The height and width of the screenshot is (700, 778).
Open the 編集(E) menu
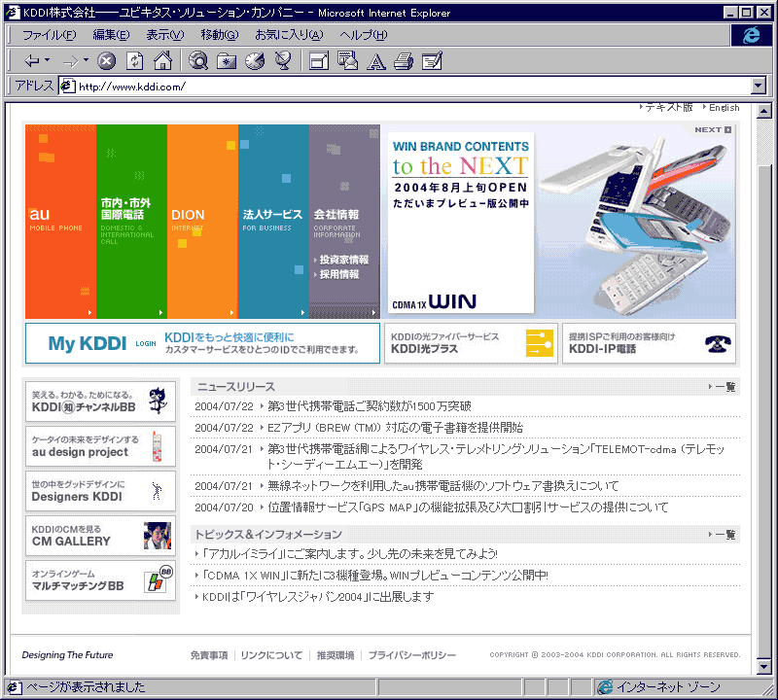click(x=111, y=35)
